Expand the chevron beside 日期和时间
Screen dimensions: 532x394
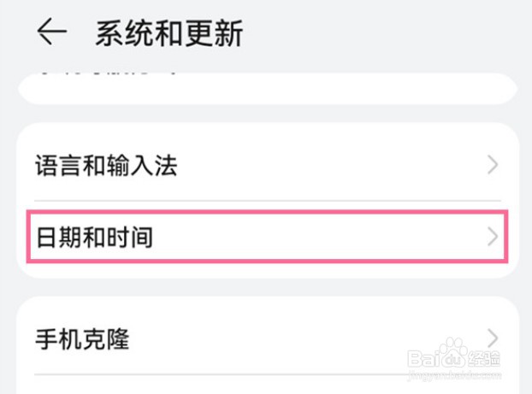point(493,237)
